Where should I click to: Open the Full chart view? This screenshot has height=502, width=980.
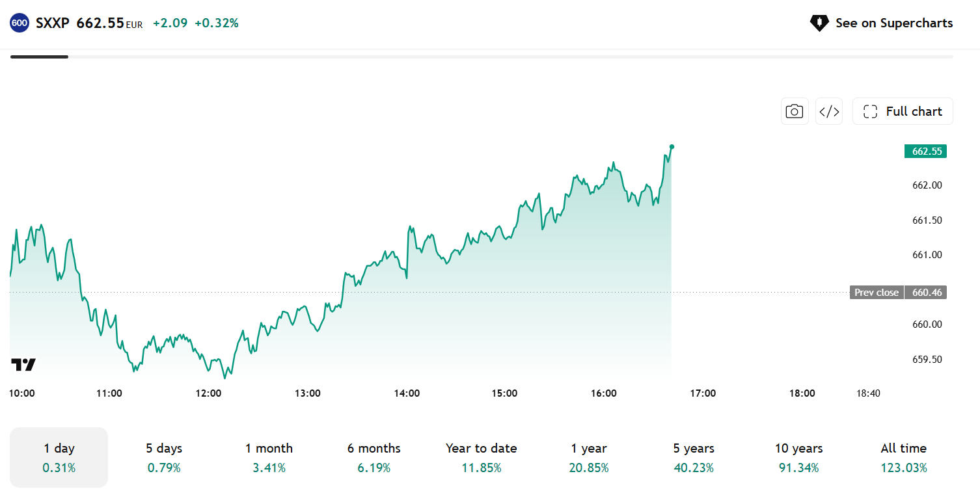click(x=903, y=111)
